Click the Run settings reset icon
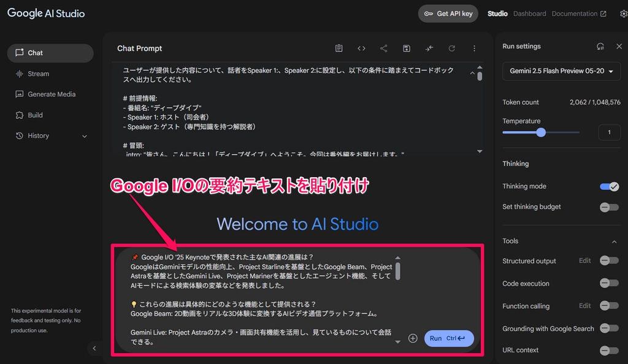This screenshot has height=364, width=628. coord(600,47)
